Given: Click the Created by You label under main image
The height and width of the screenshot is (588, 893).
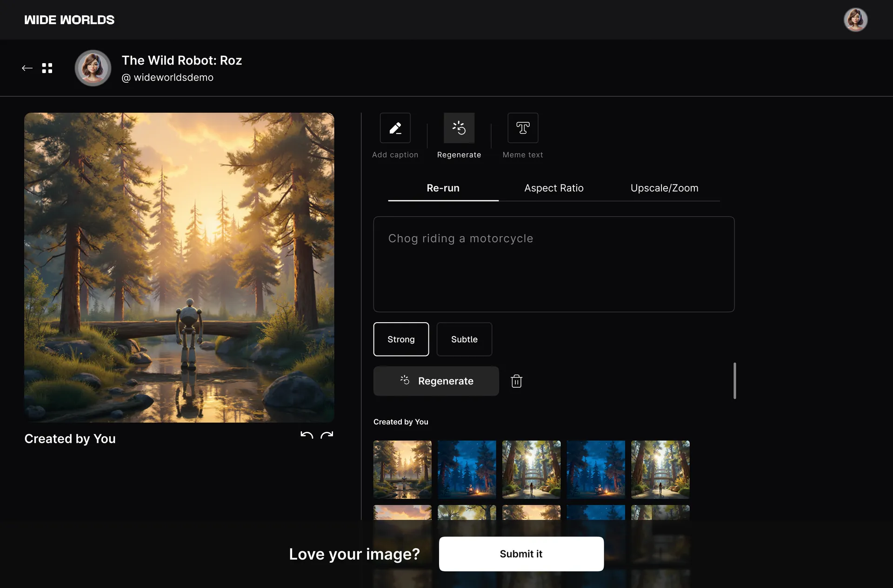Looking at the screenshot, I should click(70, 439).
